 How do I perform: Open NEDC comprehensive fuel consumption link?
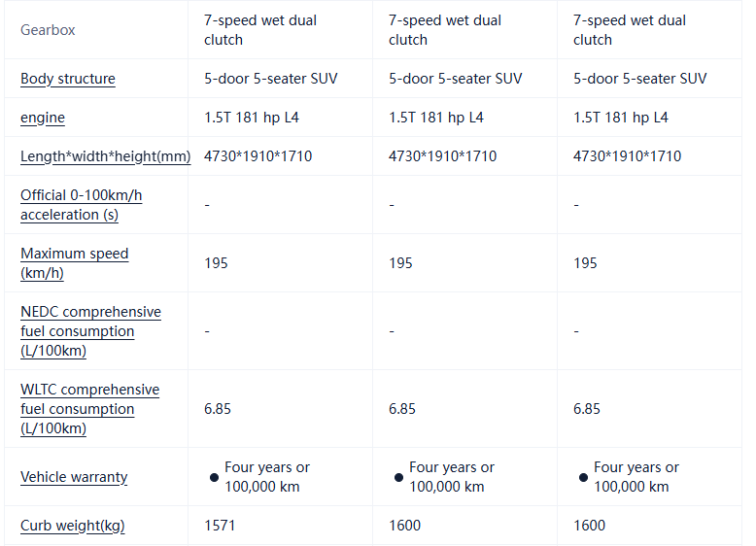[90, 331]
